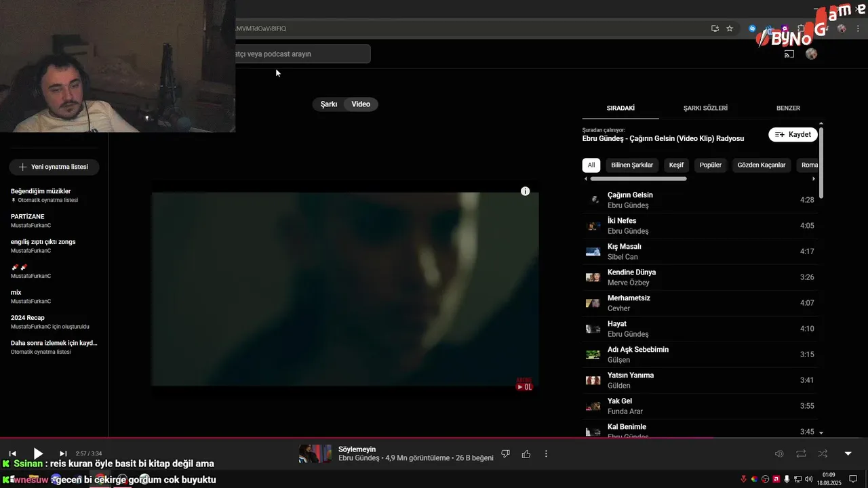Play Yak Gel by Funda Arar
Viewport: 868px width, 488px height.
coord(701,406)
